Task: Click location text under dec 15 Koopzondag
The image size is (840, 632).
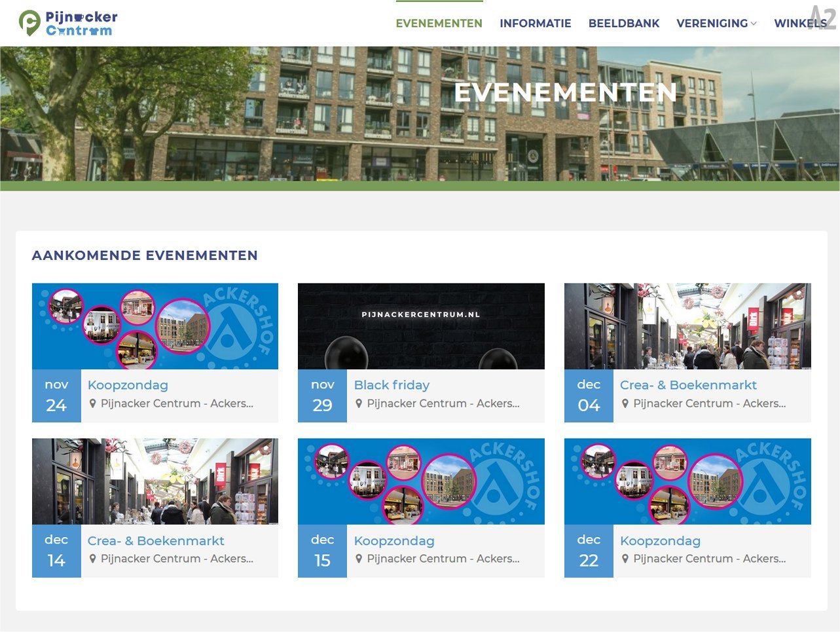Action: click(443, 559)
